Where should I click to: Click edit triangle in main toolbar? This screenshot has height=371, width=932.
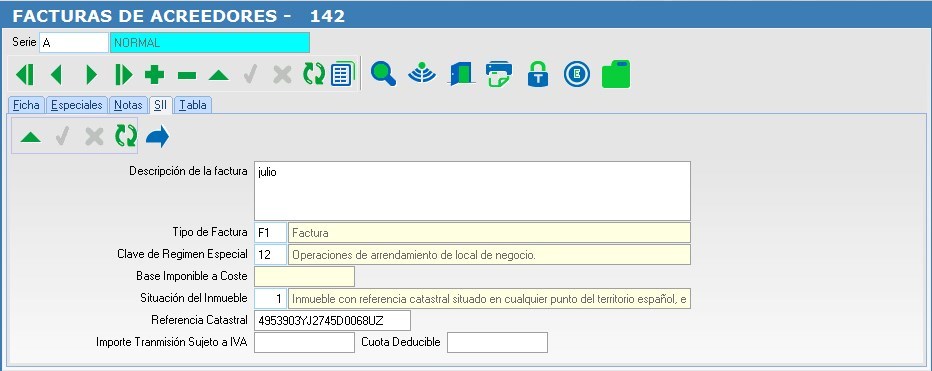click(218, 76)
